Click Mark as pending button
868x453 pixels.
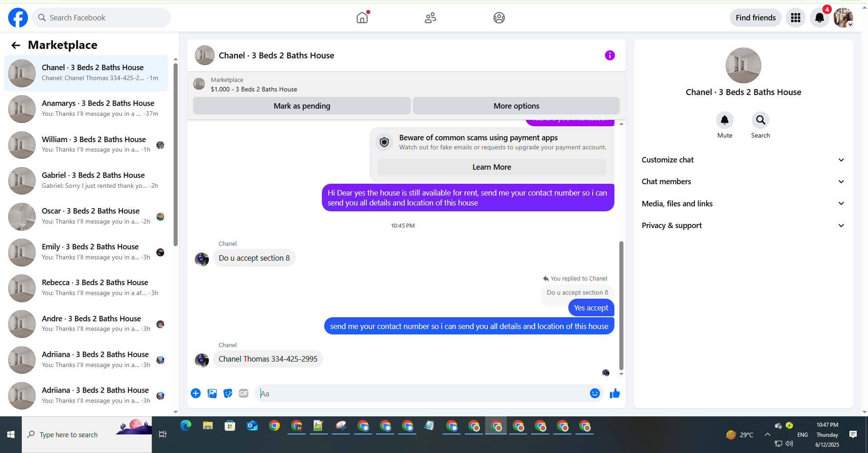coord(302,106)
